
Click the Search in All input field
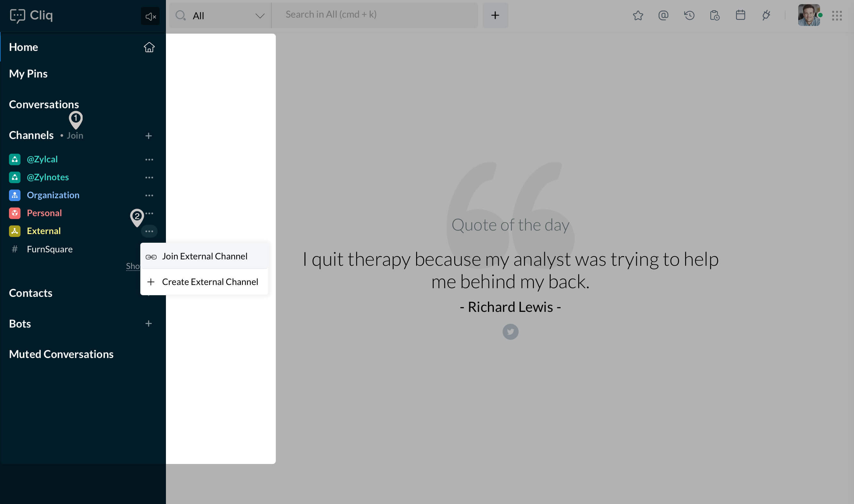(x=374, y=15)
